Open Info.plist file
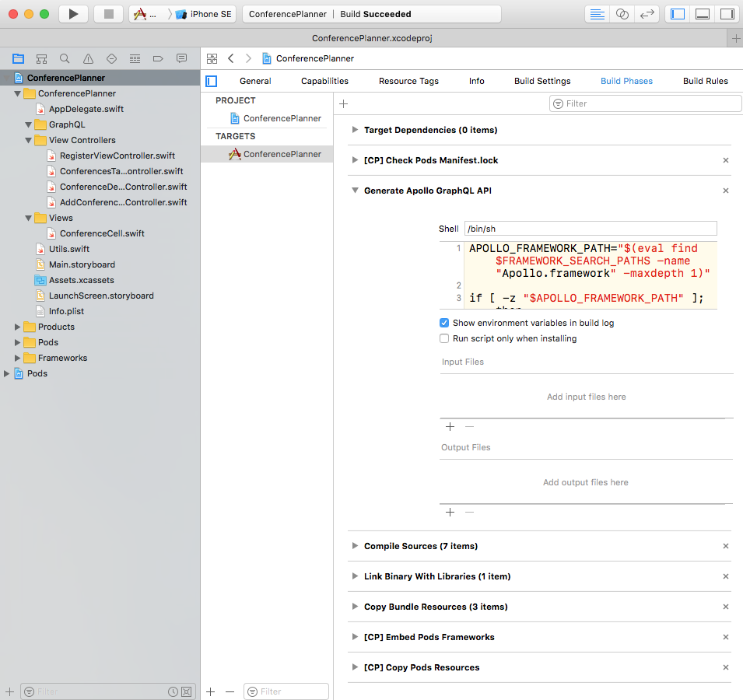 point(66,311)
